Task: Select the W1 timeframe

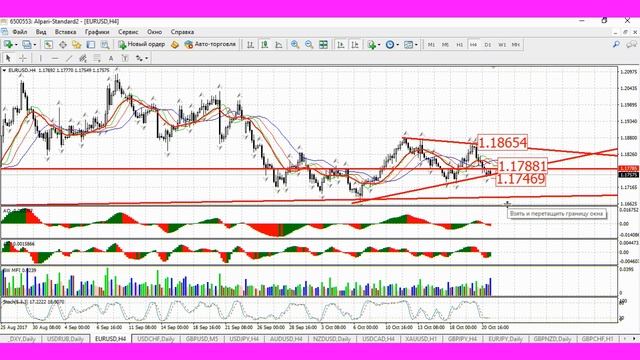Action: point(502,44)
